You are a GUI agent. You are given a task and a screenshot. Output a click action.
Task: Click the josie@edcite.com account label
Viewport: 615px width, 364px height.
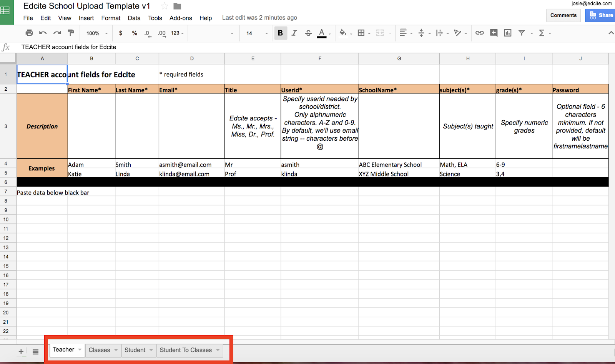click(592, 3)
